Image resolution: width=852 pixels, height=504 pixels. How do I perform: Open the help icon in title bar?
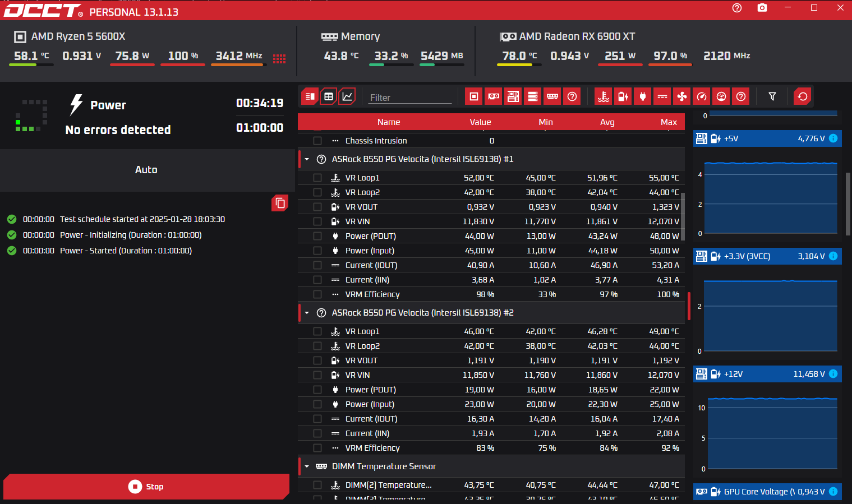(x=737, y=8)
